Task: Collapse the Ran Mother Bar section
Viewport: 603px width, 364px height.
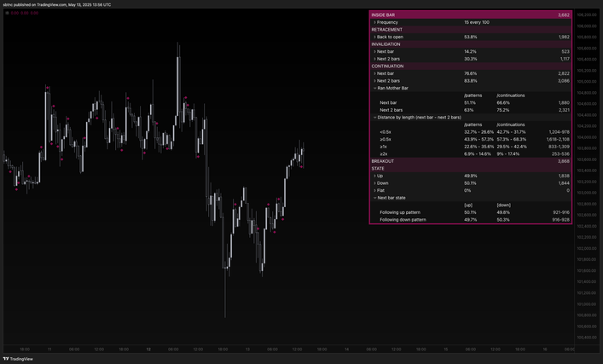Action: point(374,88)
